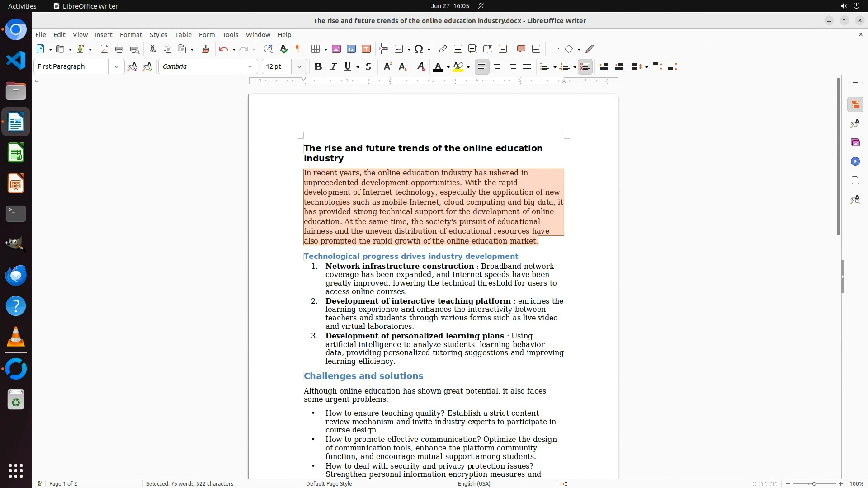The height and width of the screenshot is (488, 868).
Task: Insert an image using toolbar icon
Action: (x=336, y=49)
